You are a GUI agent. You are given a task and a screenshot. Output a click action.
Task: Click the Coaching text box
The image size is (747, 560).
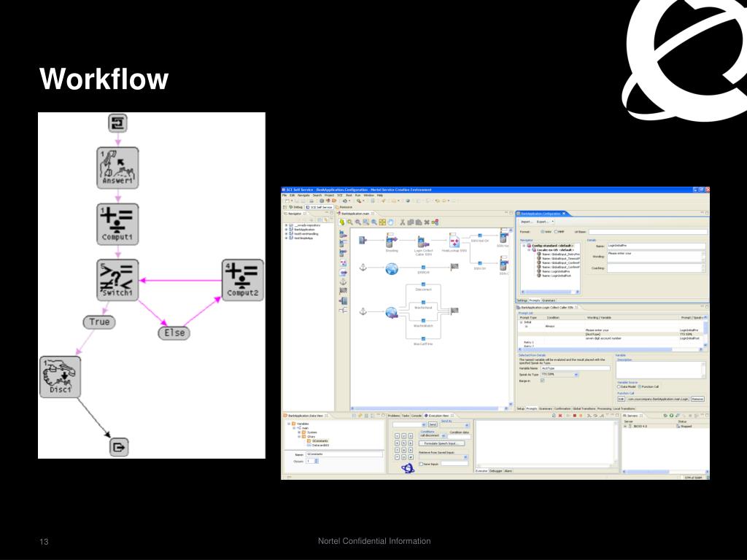pos(656,268)
